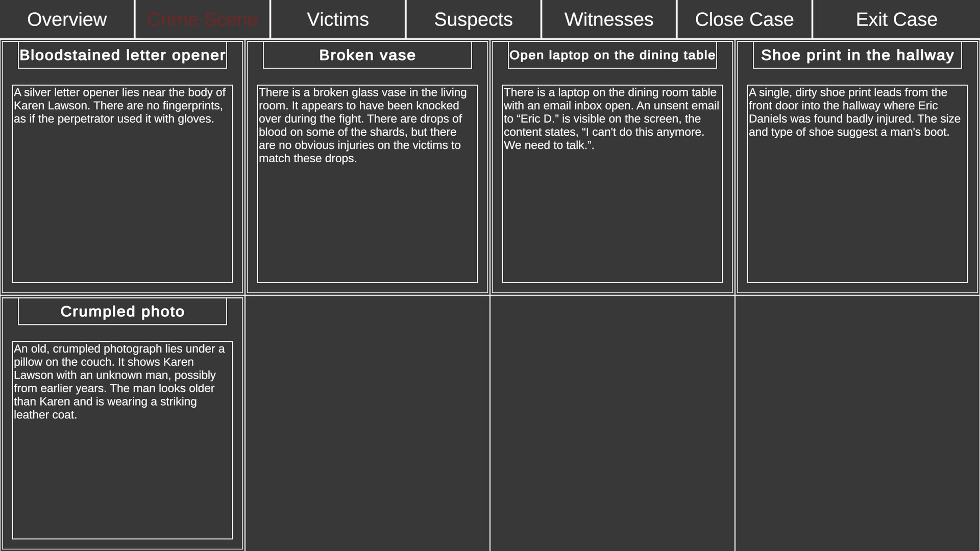The width and height of the screenshot is (980, 551).
Task: Select the unsent email laptop description
Action: click(610, 119)
